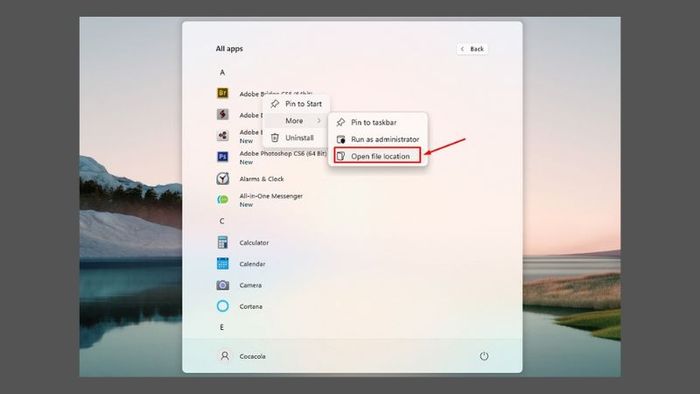Launch Alarms & Clock icon
This screenshot has width=700, height=394.
pos(222,178)
